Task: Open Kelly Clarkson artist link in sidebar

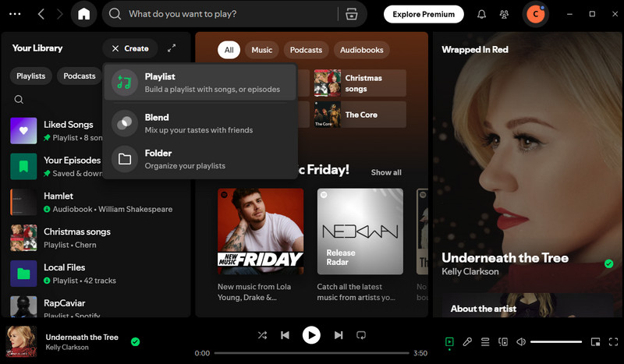Action: click(470, 272)
